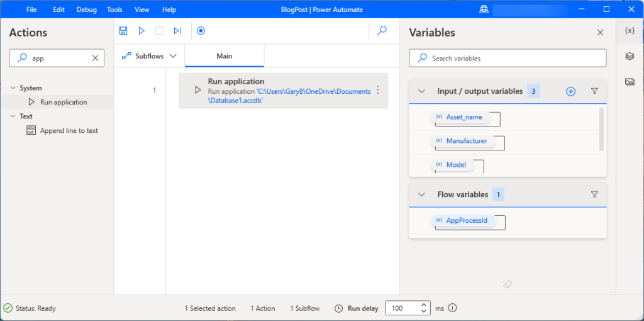Switch to the Main subflow tab
Screen dimensions: 644x321
coord(225,56)
